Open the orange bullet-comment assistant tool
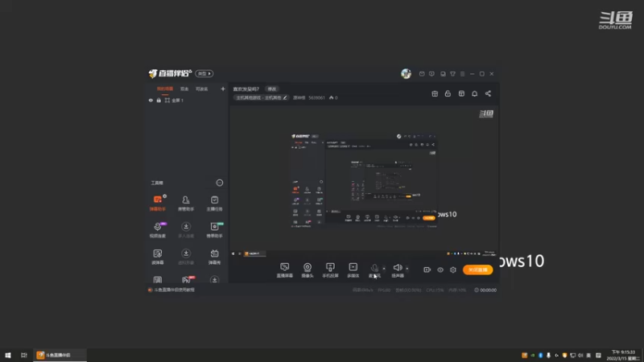The image size is (644, 362). point(158,203)
